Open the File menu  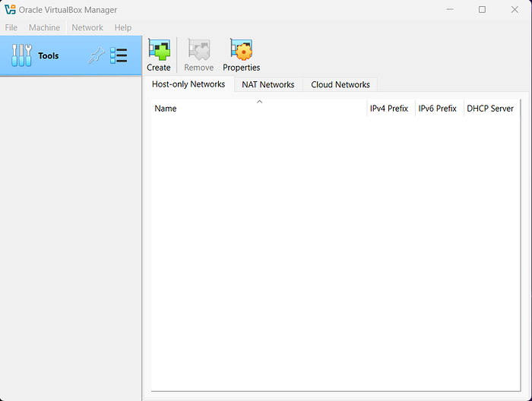[x=11, y=27]
